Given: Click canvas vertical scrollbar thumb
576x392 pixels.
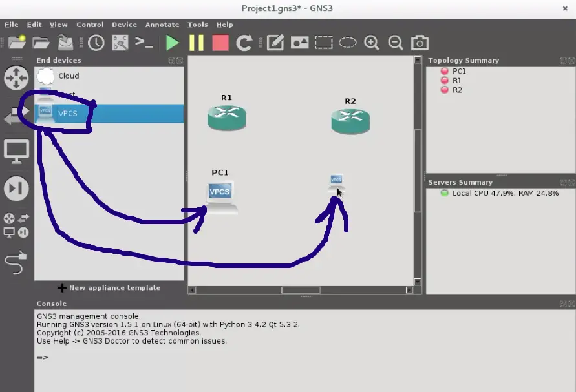Looking at the screenshot, I should 418,170.
